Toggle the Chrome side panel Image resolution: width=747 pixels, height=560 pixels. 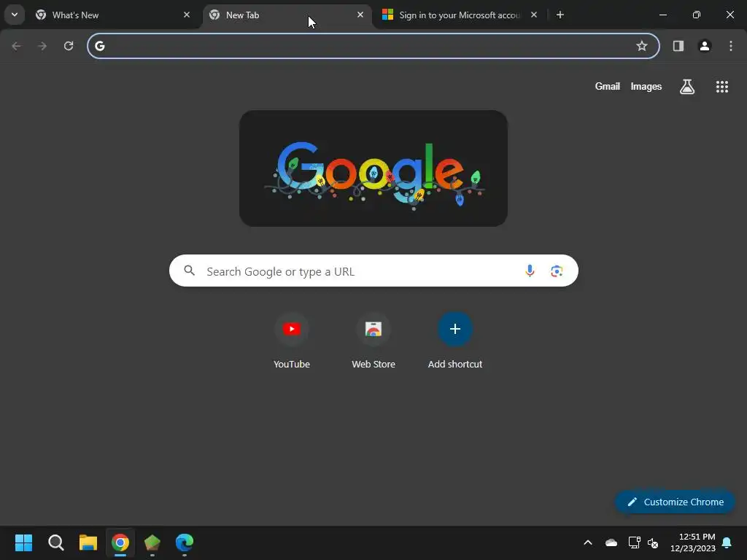(x=678, y=46)
